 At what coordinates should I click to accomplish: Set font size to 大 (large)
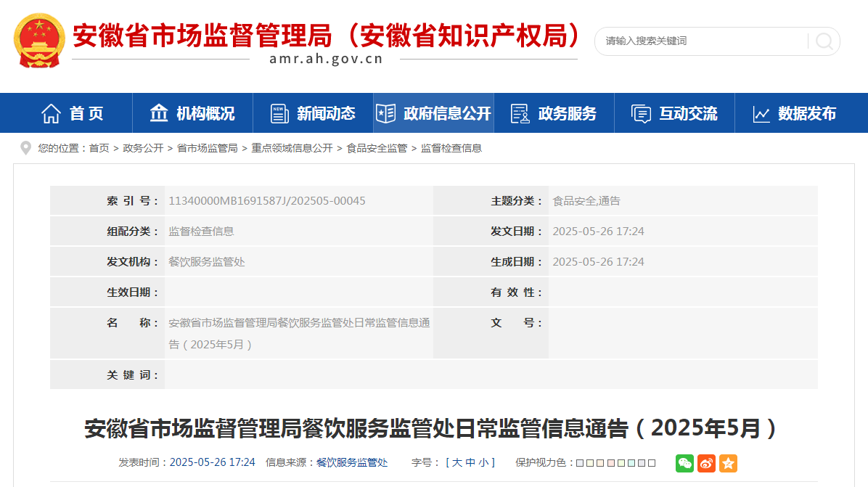[x=457, y=462]
